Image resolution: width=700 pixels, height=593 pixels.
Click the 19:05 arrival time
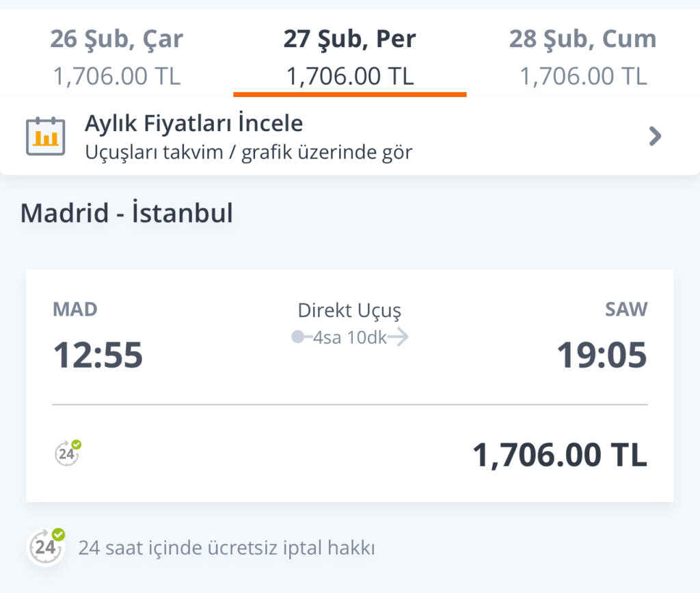click(x=602, y=355)
